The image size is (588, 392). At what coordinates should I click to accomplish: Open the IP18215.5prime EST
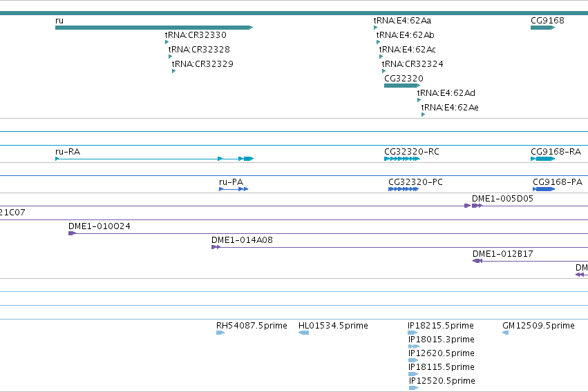tap(412, 333)
